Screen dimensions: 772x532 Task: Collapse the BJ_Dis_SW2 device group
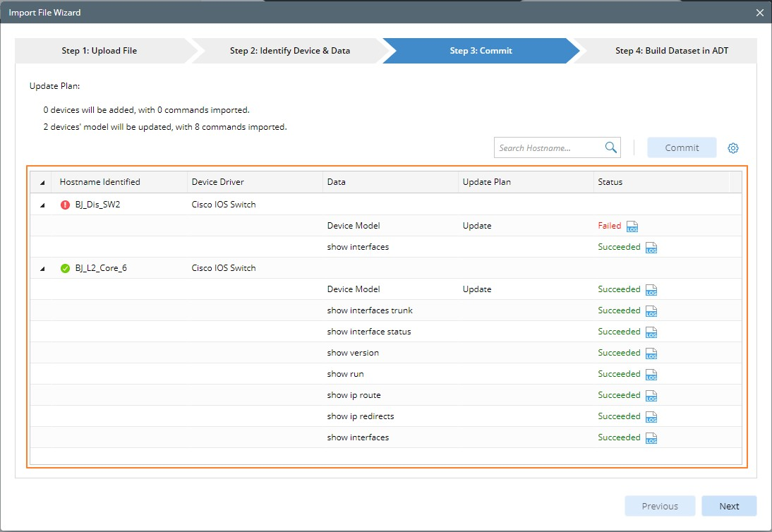[42, 205]
